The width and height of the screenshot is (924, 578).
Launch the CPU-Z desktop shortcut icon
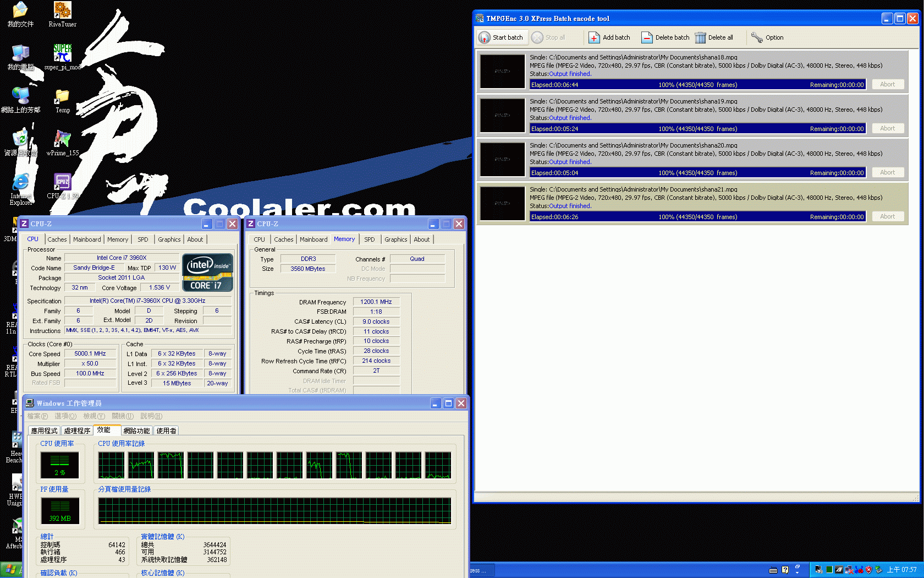coord(62,186)
